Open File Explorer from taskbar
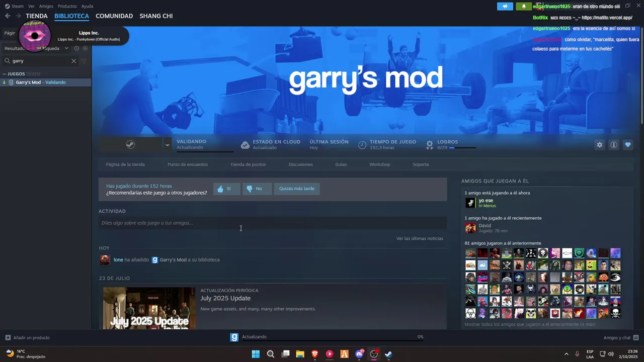Screen dimensions: 644x362 [300, 354]
